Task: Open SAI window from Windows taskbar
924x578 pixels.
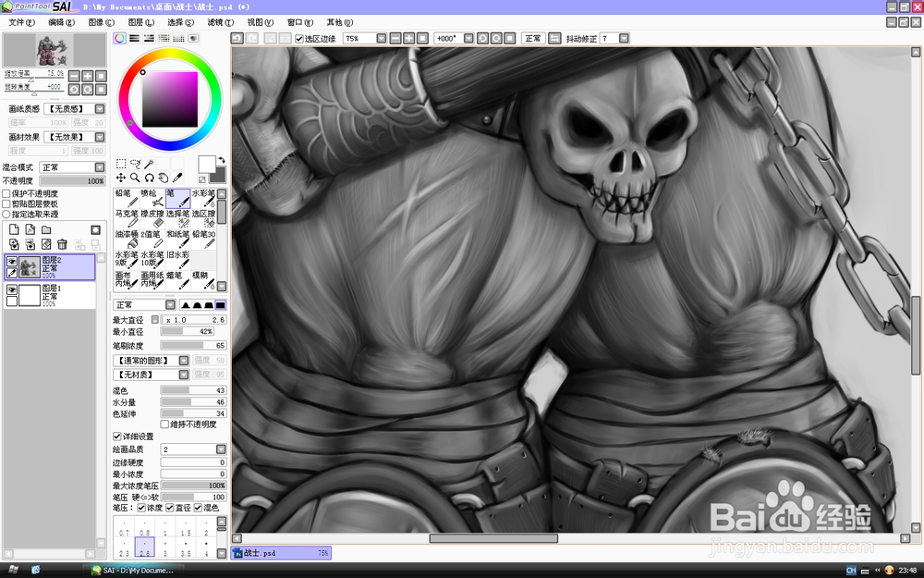Action: coord(138,571)
